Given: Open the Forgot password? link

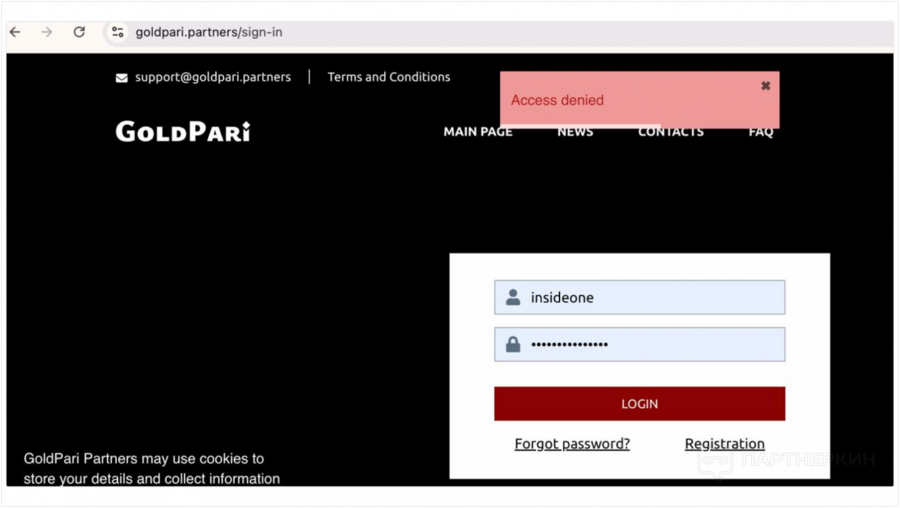Looking at the screenshot, I should [x=572, y=444].
